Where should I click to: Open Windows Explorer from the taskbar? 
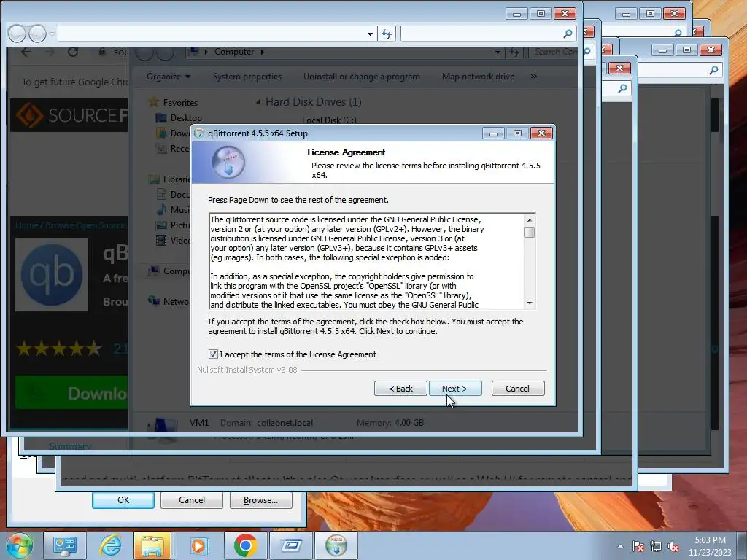click(152, 545)
